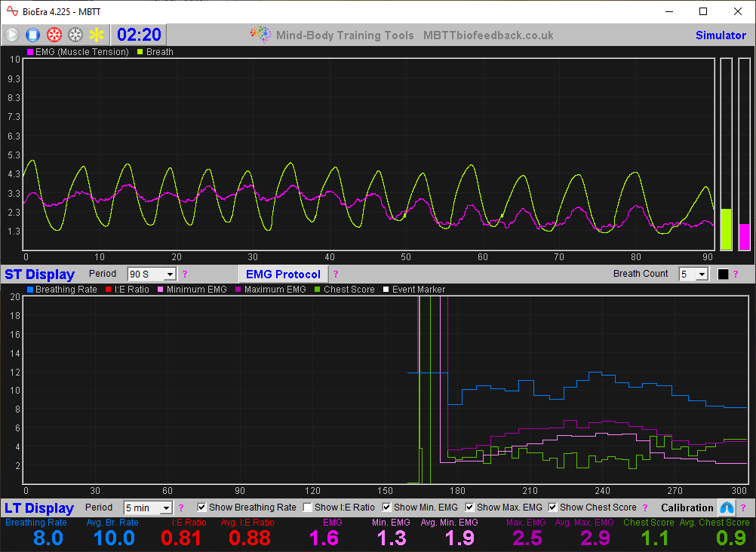Open the lungs icon beside Calibration

pos(727,508)
